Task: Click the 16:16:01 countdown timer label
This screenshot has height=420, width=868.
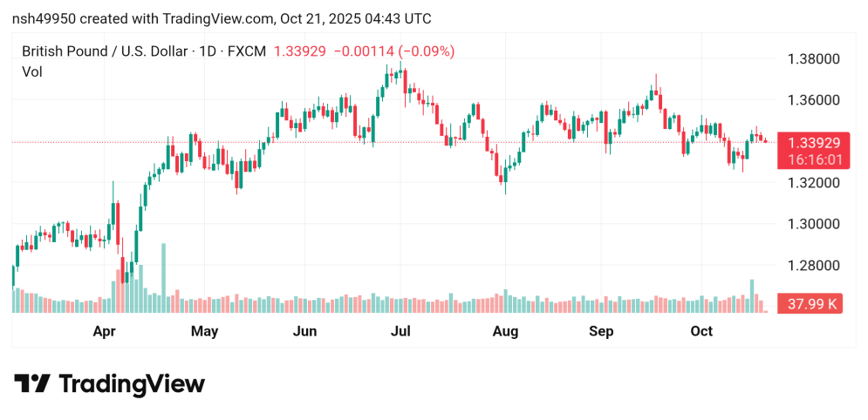Action: [812, 159]
